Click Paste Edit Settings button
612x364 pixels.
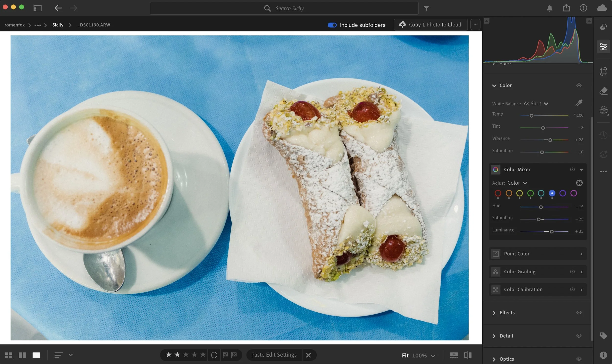[x=274, y=355]
